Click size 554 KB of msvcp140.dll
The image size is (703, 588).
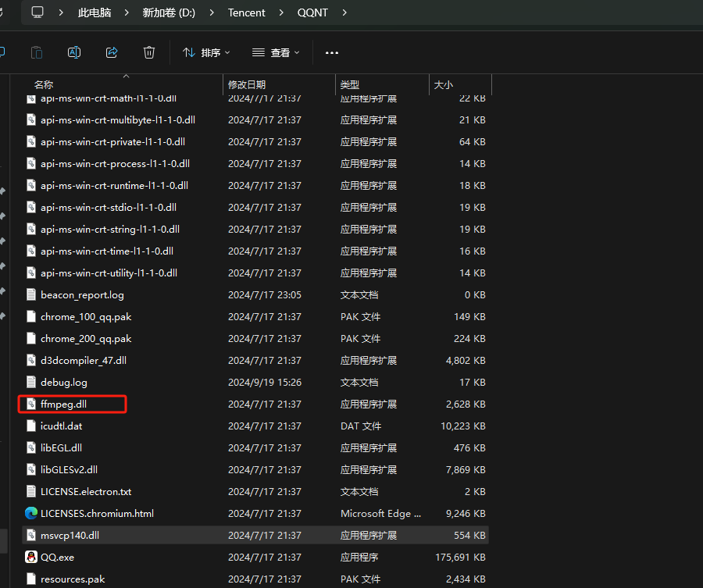pos(470,535)
